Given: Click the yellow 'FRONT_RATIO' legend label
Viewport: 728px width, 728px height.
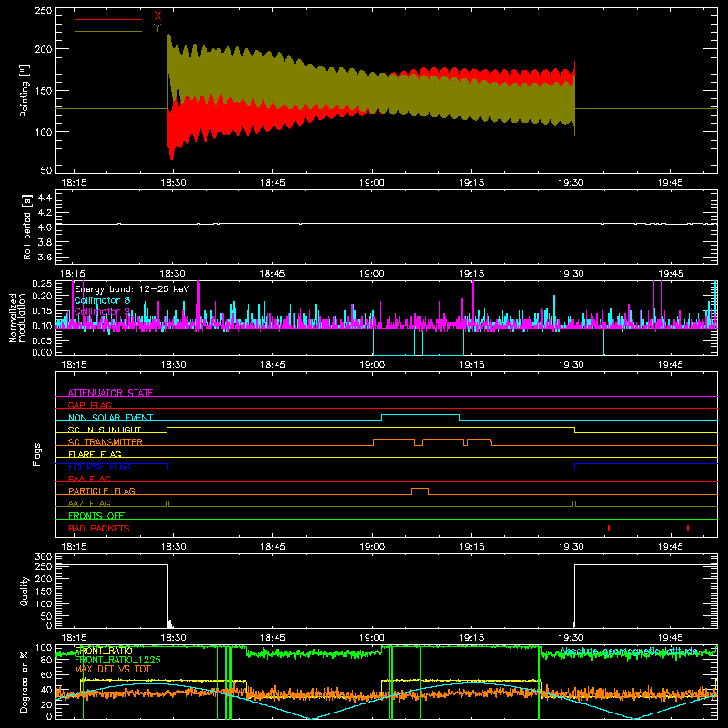Looking at the screenshot, I should (x=104, y=651).
